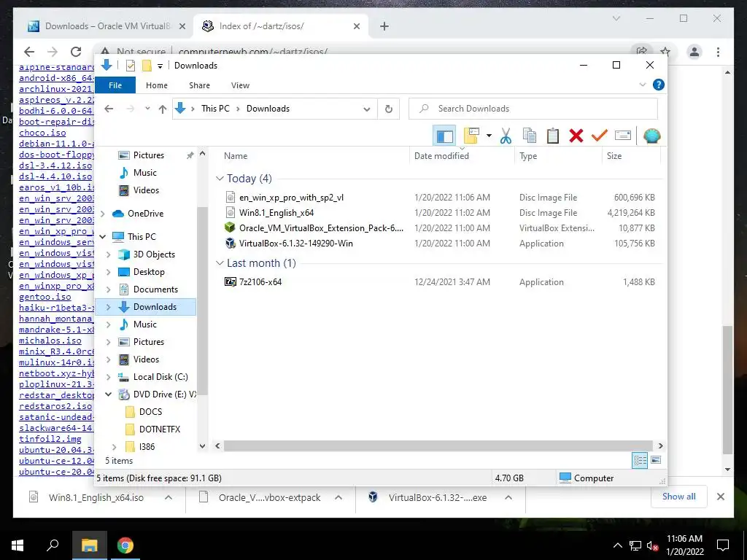This screenshot has width=747, height=560.
Task: Open Explorer help question mark icon
Action: (x=659, y=85)
